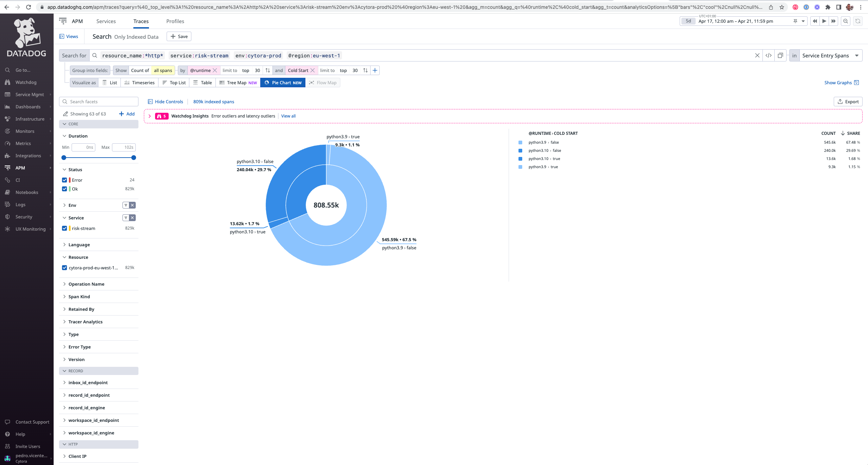Visualize as Timeseries

(139, 83)
